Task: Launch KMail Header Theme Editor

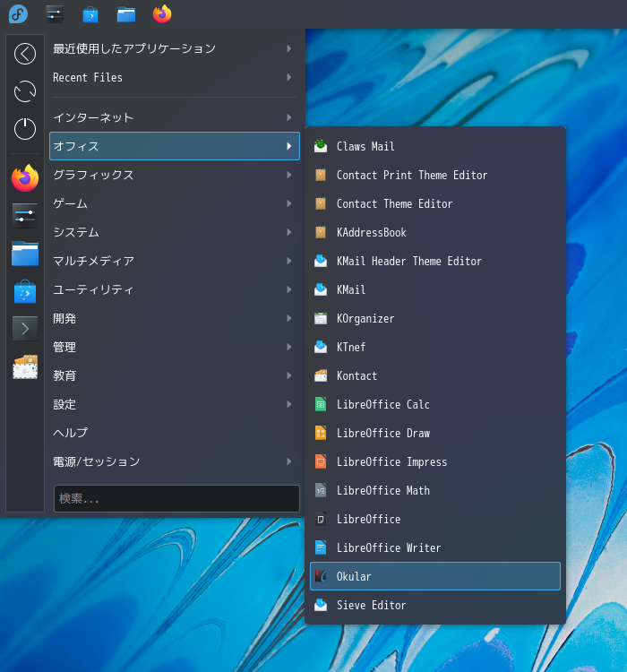Action: (435, 261)
